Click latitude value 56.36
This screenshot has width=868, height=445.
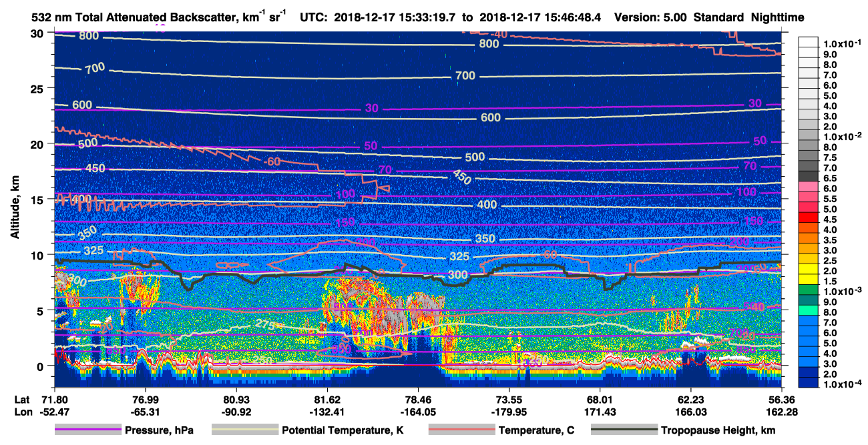tap(781, 401)
